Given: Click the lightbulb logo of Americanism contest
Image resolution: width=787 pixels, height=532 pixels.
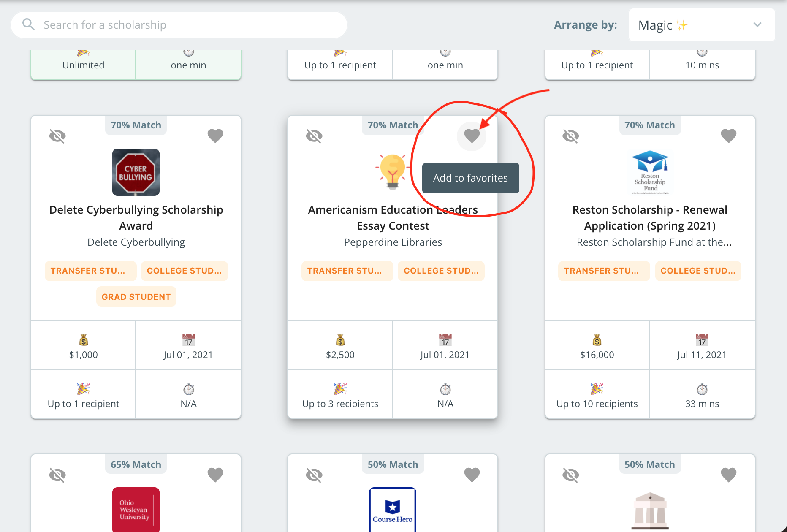Looking at the screenshot, I should coord(392,172).
